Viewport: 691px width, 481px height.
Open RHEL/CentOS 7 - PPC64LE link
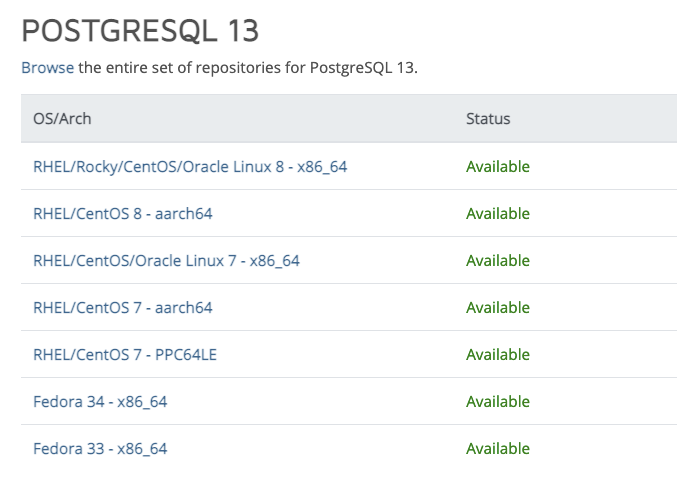pos(125,355)
